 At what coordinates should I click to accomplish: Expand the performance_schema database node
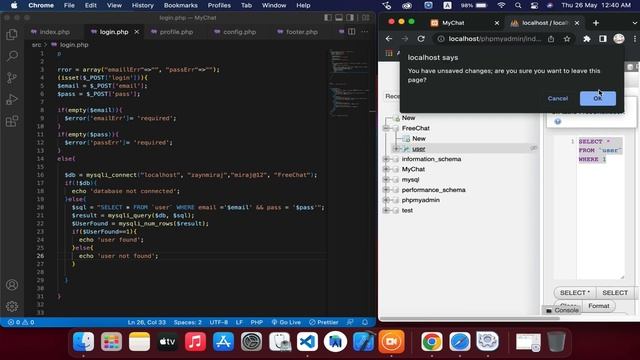386,190
